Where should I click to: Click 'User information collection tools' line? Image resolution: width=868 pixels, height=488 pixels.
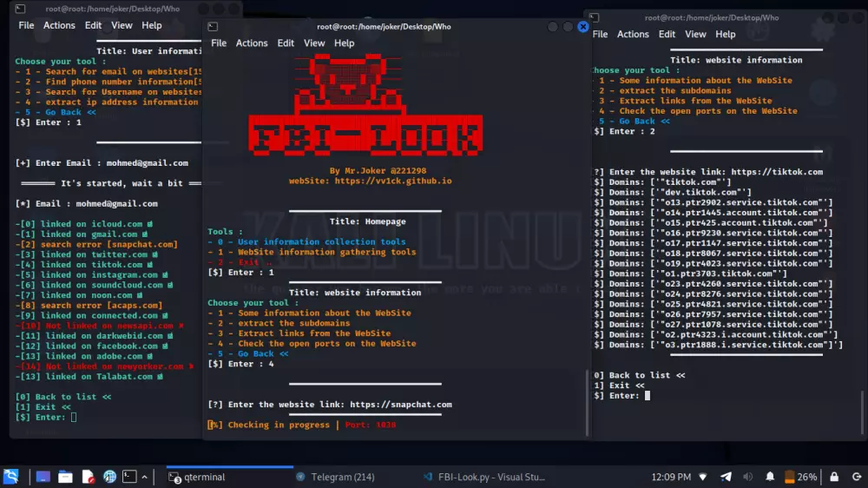pyautogui.click(x=306, y=241)
